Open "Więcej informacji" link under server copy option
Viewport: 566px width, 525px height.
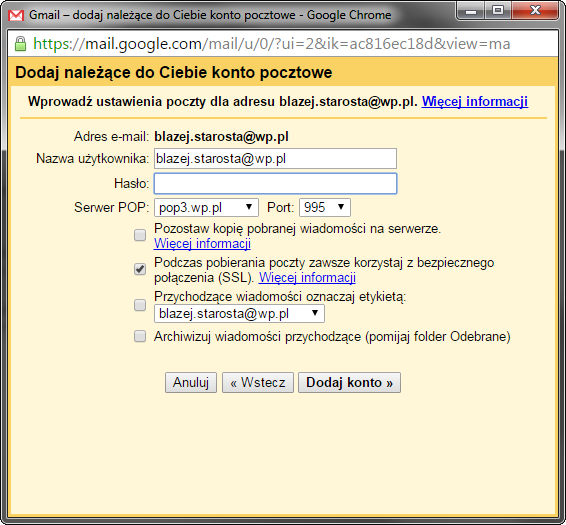(x=203, y=244)
